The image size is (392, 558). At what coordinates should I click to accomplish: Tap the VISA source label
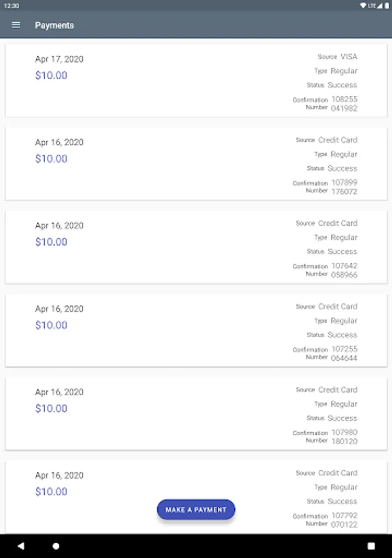click(x=349, y=56)
